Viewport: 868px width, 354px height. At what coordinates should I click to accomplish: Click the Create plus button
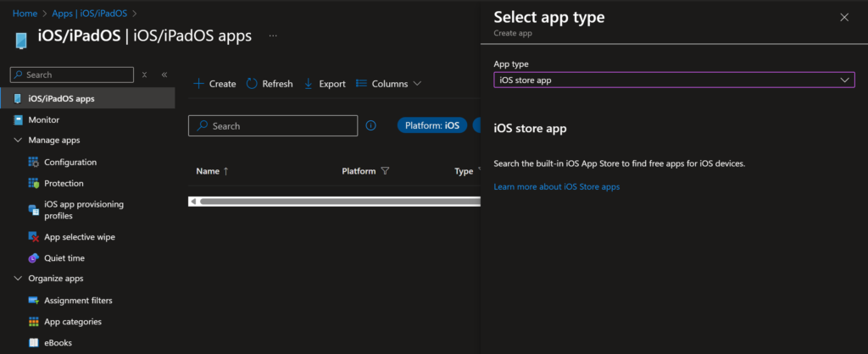[214, 84]
